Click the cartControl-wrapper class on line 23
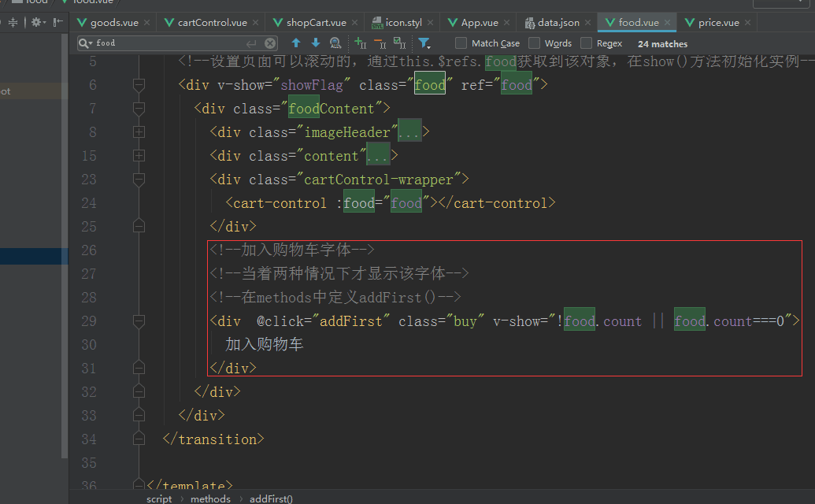This screenshot has width=815, height=504. click(x=379, y=180)
